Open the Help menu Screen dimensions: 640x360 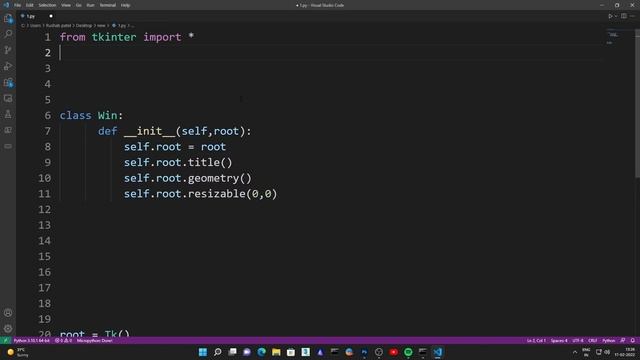[x=125, y=5]
